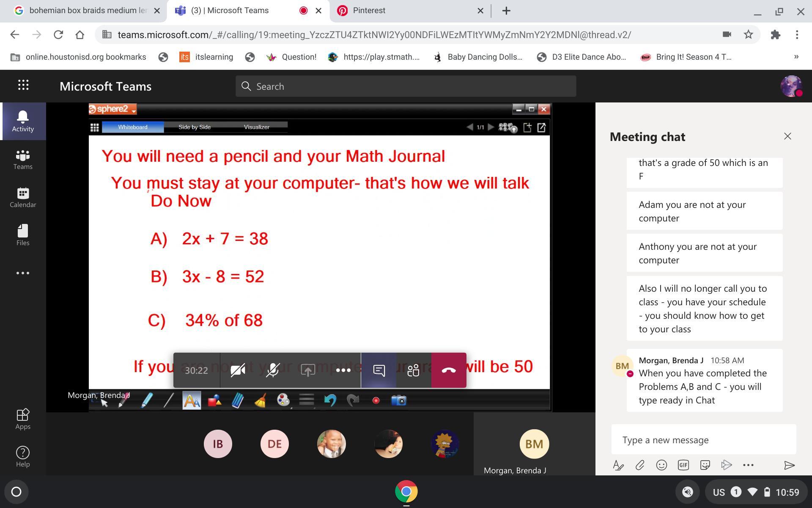The width and height of the screenshot is (812, 508).
Task: Open Files in the Teams sidebar
Action: (23, 235)
